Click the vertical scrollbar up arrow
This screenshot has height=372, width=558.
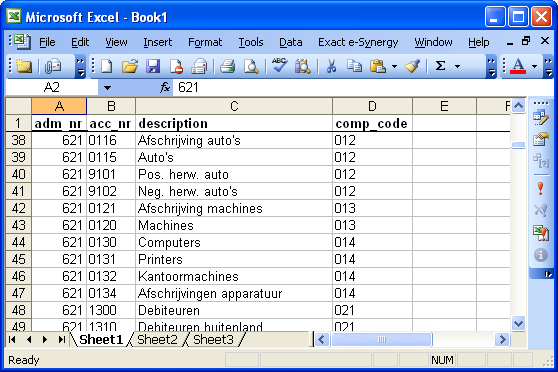[518, 106]
